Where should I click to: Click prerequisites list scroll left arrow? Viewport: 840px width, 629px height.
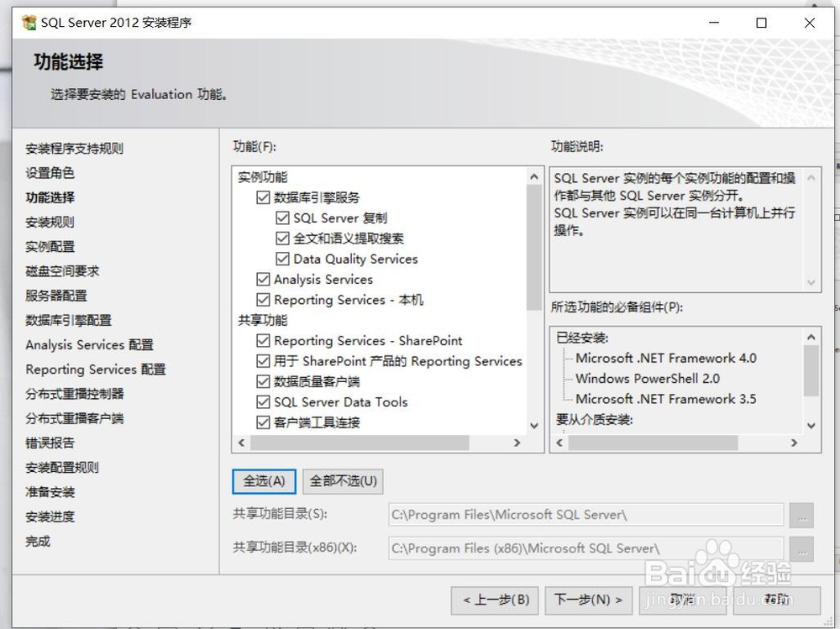[559, 443]
